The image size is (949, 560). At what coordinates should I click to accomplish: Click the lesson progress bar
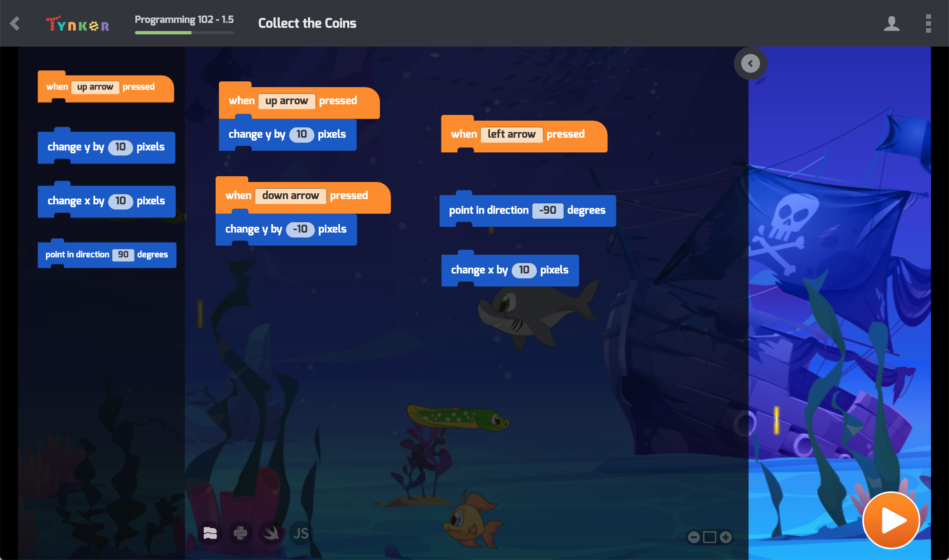184,33
